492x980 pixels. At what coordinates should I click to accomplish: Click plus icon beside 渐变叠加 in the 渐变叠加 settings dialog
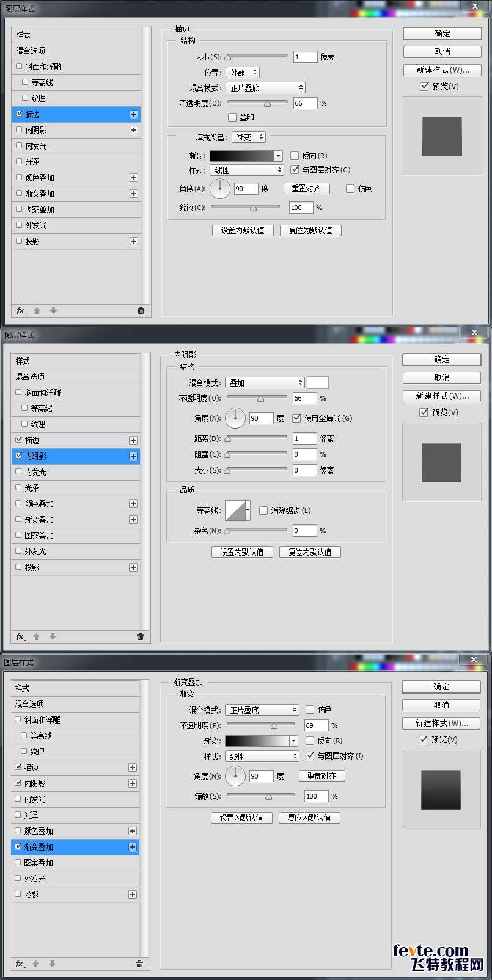pyautogui.click(x=133, y=847)
